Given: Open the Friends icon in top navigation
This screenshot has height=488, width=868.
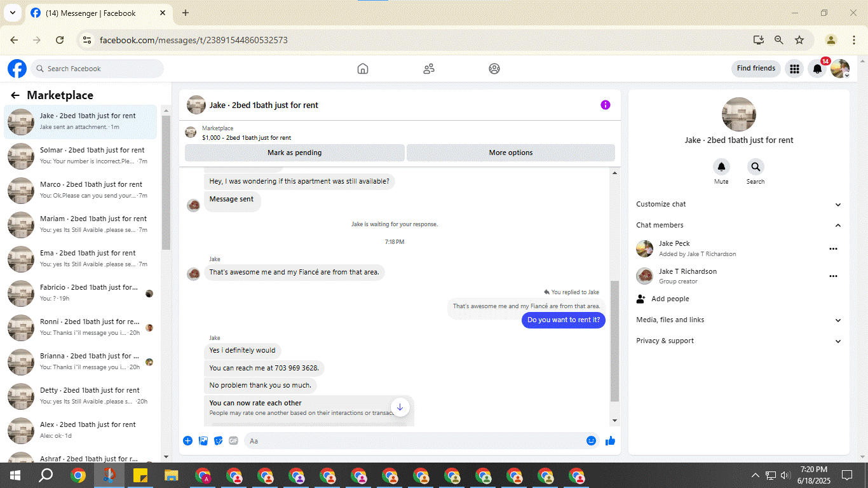Looking at the screenshot, I should 429,69.
